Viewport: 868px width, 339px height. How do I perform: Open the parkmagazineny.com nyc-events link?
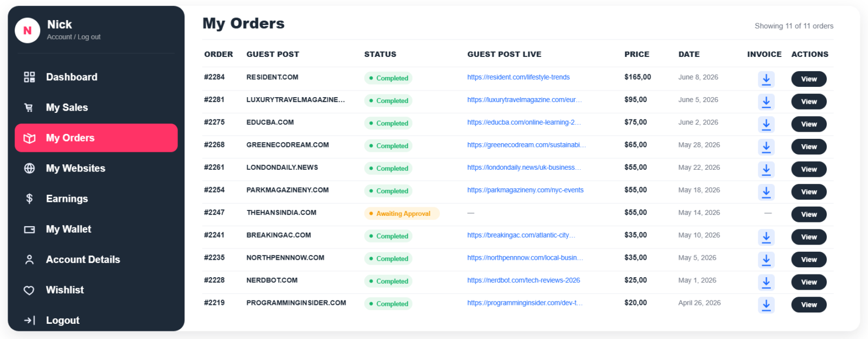point(526,190)
